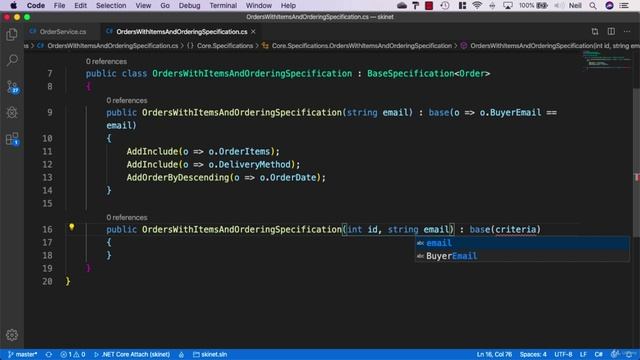640x360 pixels.
Task: Open the Debug menu
Action: (189, 5)
